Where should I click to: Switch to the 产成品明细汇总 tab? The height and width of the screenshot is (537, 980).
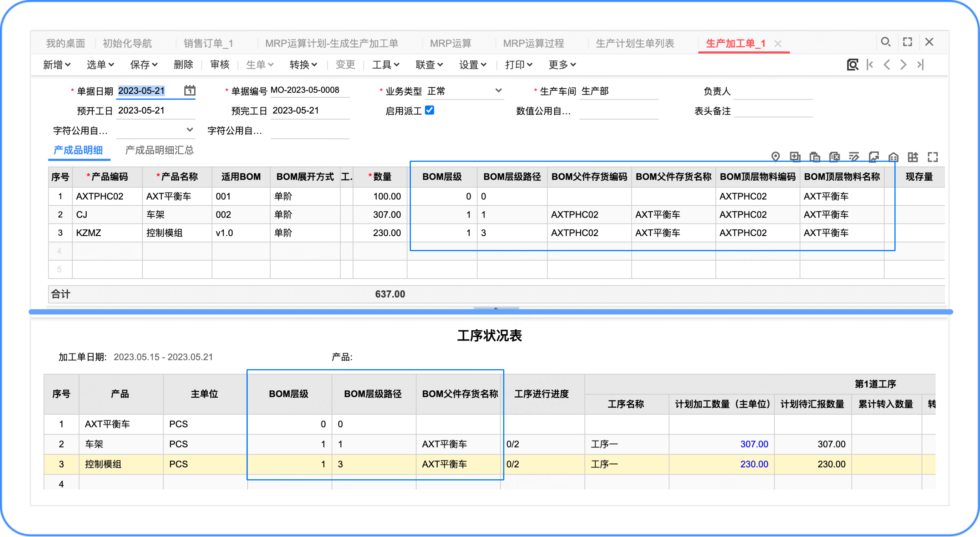tap(159, 150)
